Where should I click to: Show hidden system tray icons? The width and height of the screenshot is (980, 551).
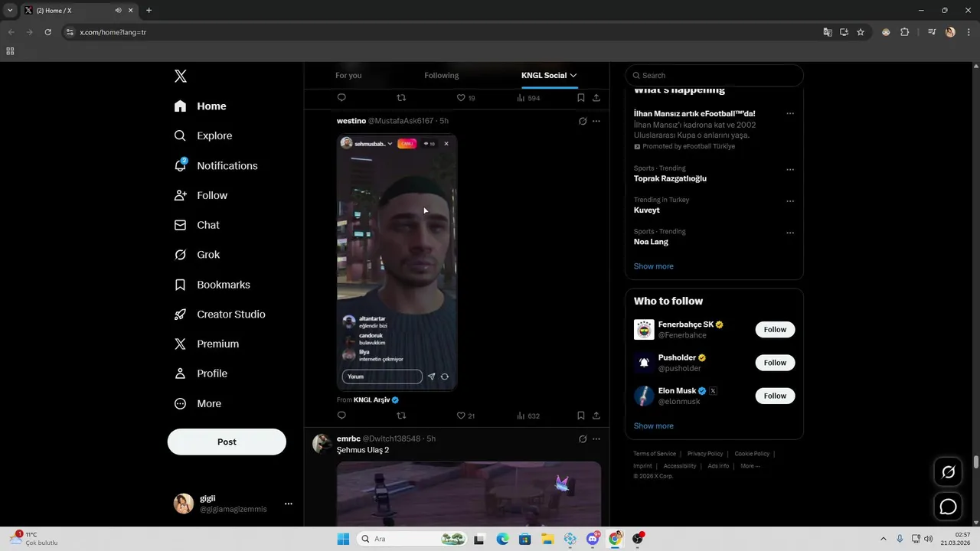(883, 539)
